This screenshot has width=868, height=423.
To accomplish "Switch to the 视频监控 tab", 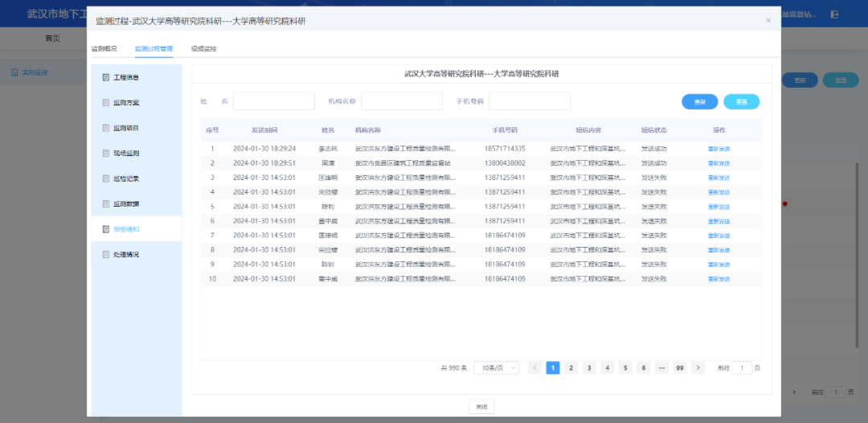I will [x=203, y=49].
